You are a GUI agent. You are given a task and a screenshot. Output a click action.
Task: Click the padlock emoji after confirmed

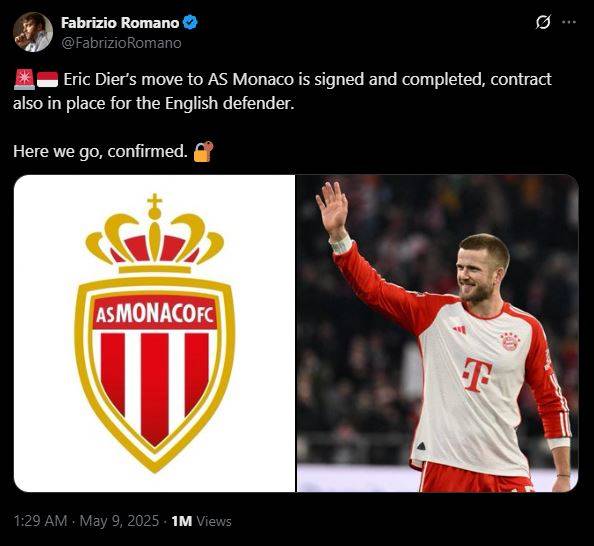coord(203,151)
